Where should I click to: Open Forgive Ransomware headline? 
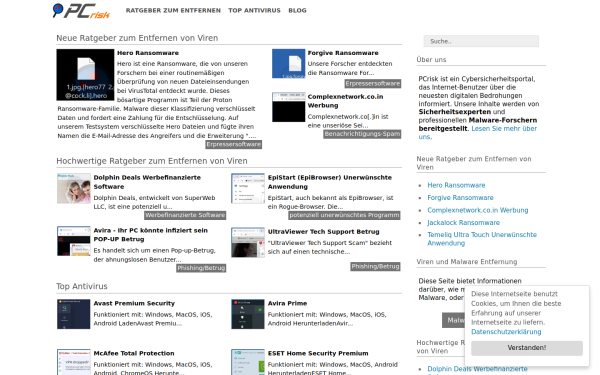[x=343, y=53]
